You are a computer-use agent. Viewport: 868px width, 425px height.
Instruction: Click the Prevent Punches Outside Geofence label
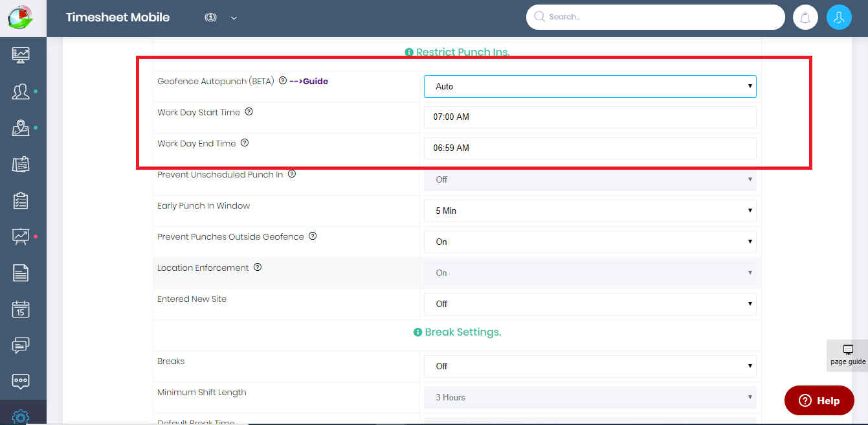pos(231,236)
